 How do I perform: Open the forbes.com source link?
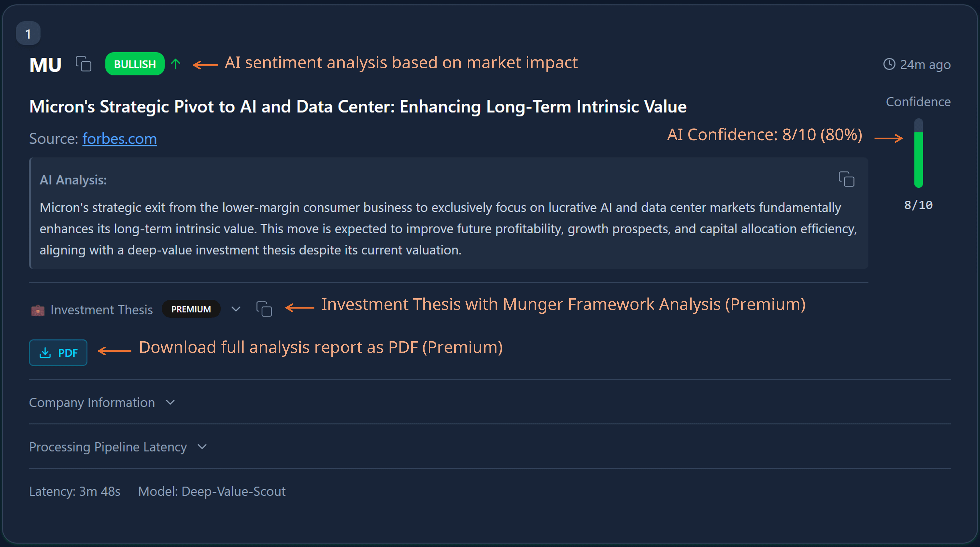click(119, 139)
